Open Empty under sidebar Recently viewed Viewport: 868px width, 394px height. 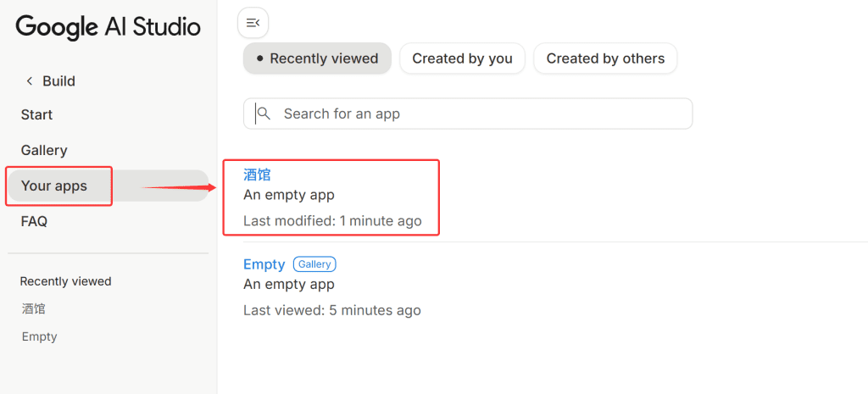click(39, 336)
